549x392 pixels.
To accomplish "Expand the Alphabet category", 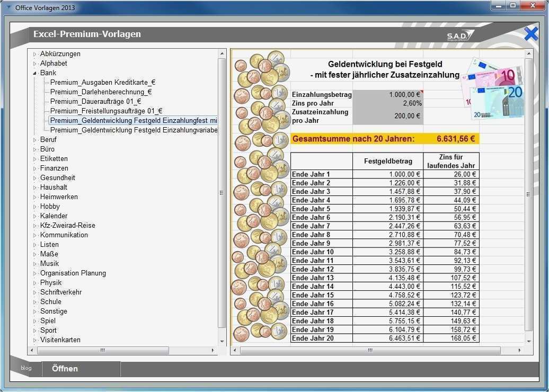I will coord(34,64).
